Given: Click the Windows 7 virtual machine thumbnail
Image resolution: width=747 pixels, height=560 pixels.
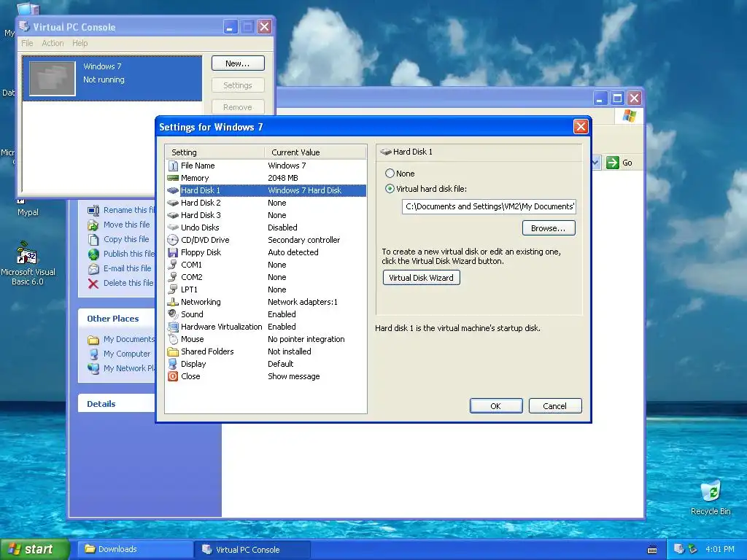Looking at the screenshot, I should [x=53, y=78].
